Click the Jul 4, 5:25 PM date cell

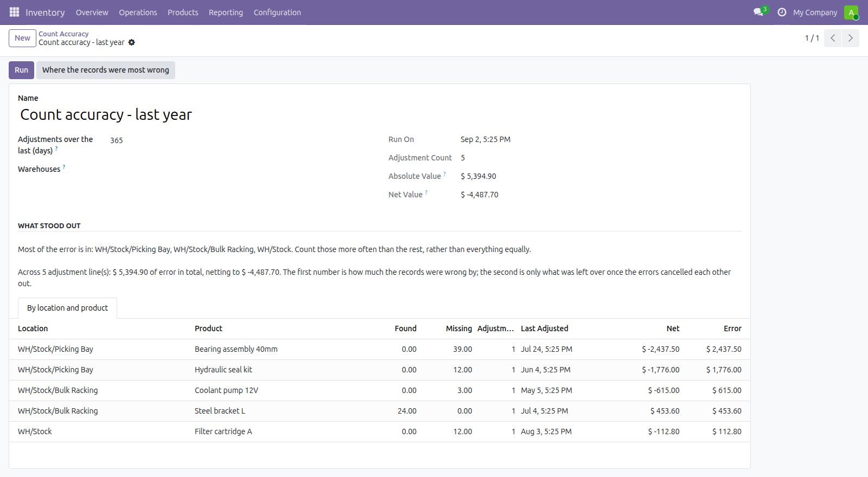point(545,411)
